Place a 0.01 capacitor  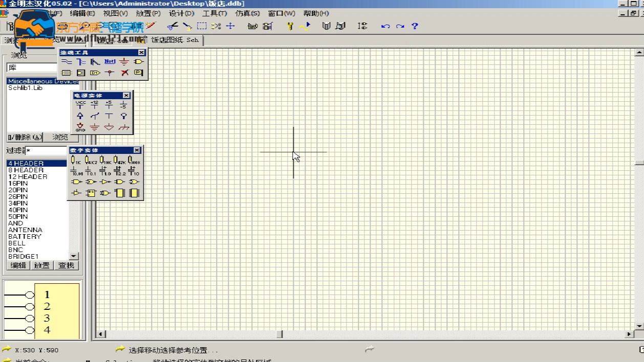point(76,171)
